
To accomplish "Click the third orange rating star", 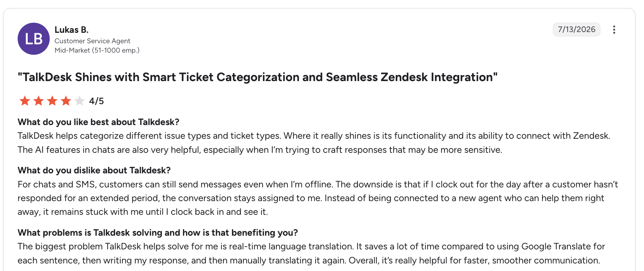I will (52, 101).
